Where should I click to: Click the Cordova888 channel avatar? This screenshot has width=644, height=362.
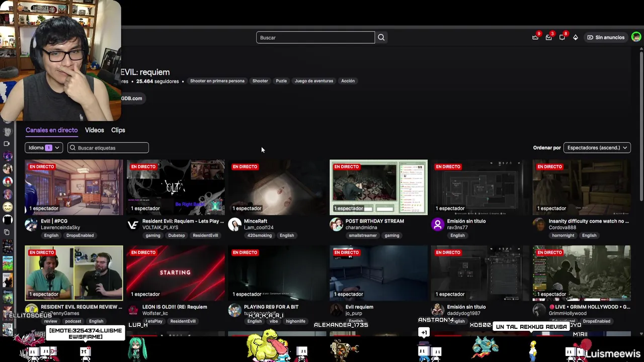coord(539,225)
